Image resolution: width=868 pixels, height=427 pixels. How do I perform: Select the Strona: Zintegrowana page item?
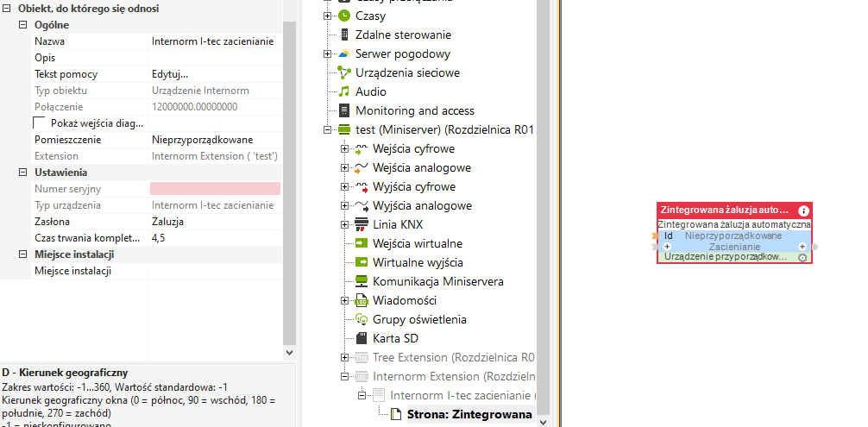point(469,414)
